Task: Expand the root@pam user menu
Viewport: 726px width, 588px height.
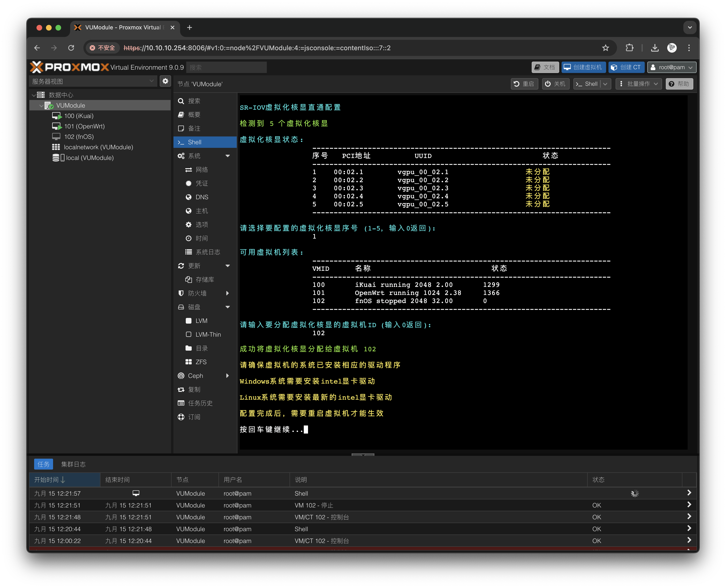Action: (x=672, y=68)
